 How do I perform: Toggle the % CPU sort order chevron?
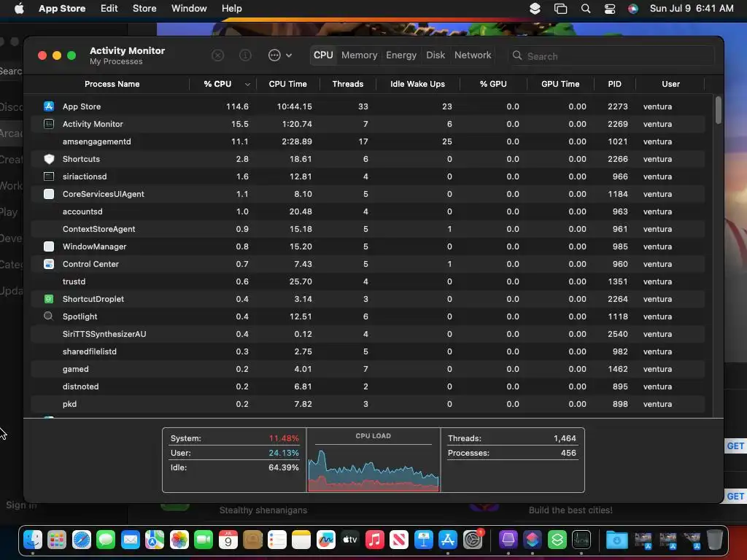tap(247, 85)
